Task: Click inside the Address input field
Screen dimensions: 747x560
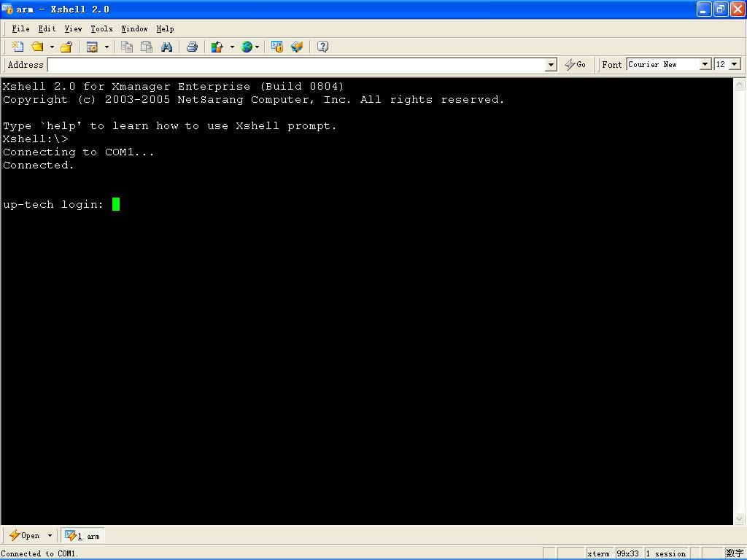Action: [296, 65]
